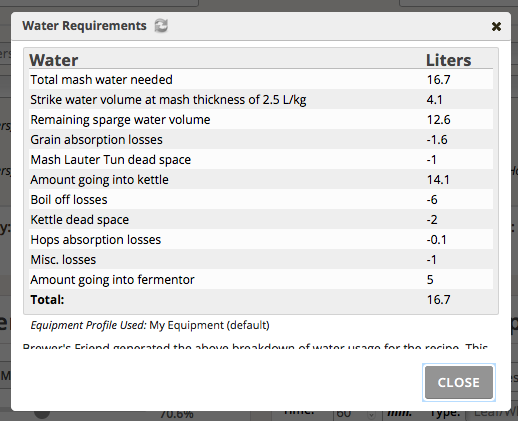Click the CLOSE button

[459, 382]
